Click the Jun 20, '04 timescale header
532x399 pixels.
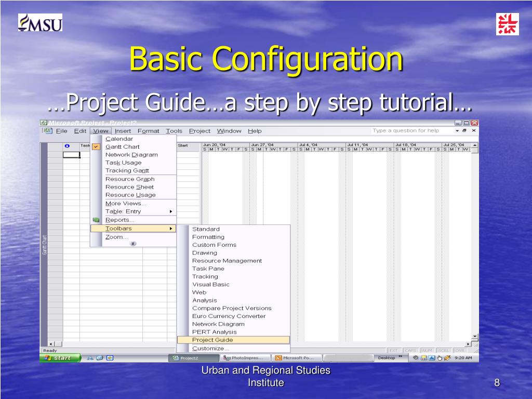click(225, 144)
